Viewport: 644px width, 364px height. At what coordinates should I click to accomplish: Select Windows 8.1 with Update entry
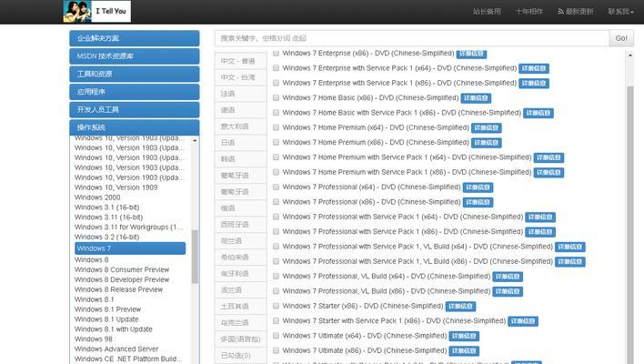coord(114,329)
